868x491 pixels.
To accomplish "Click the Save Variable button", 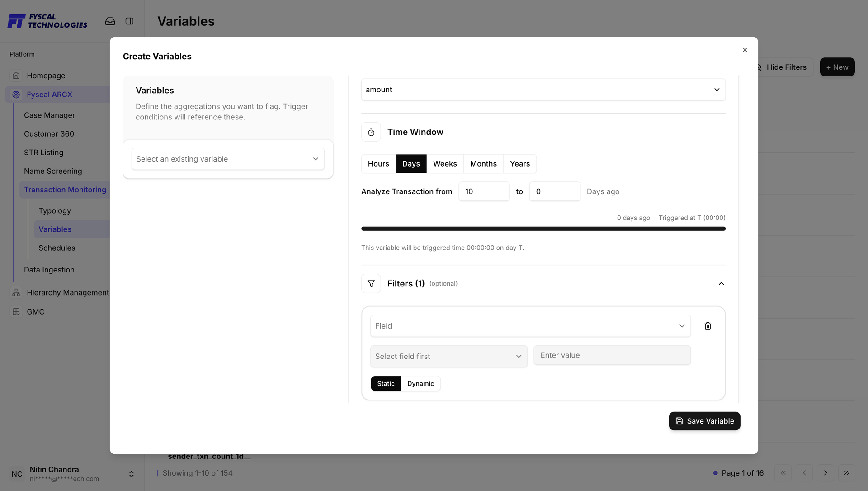I will (x=704, y=421).
